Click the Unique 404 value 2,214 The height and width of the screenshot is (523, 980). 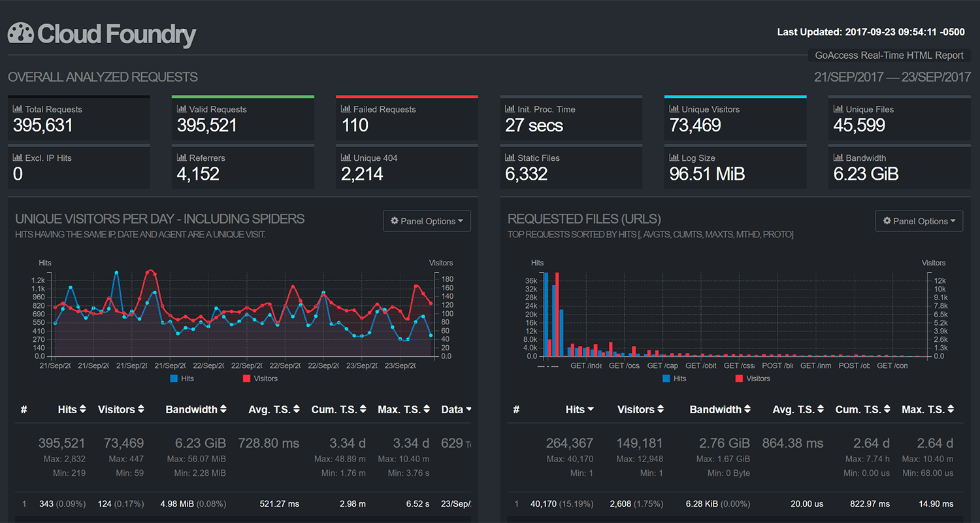[x=362, y=174]
